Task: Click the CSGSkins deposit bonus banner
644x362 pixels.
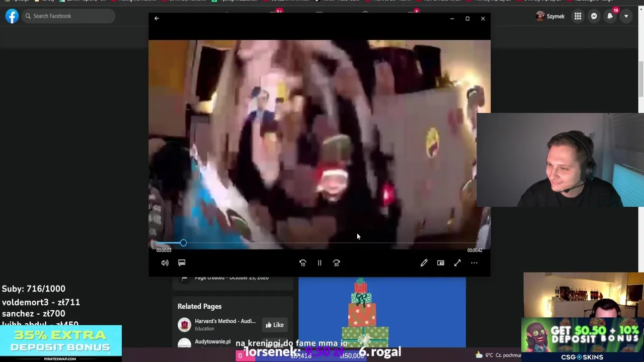Action: [583, 339]
